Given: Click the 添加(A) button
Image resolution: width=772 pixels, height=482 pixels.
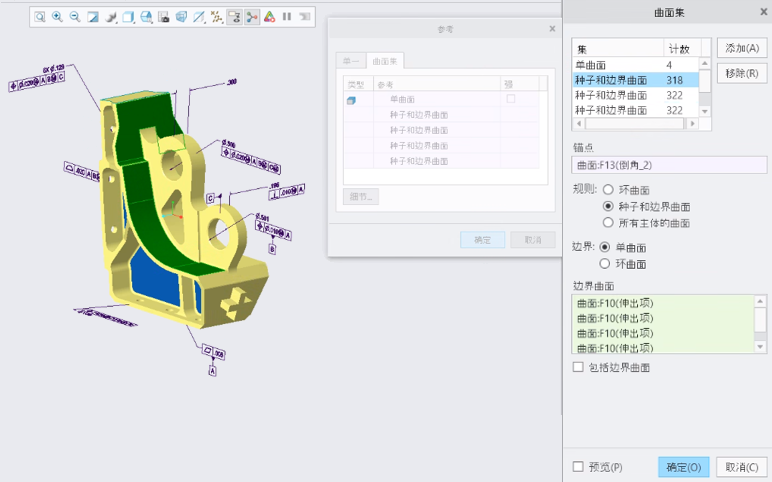Looking at the screenshot, I should point(741,48).
